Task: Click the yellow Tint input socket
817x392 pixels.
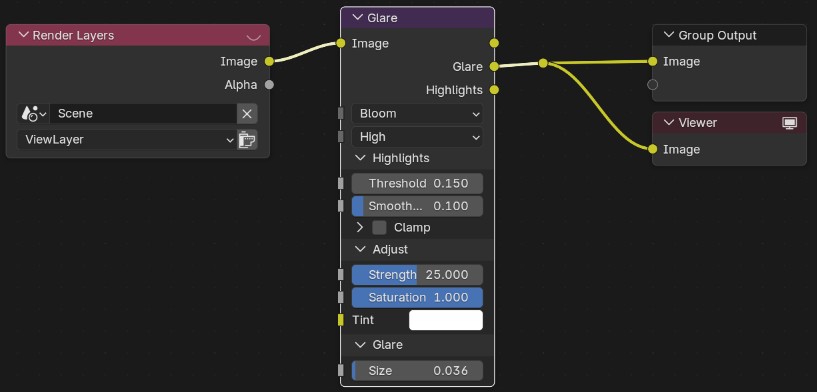Action: click(x=341, y=320)
